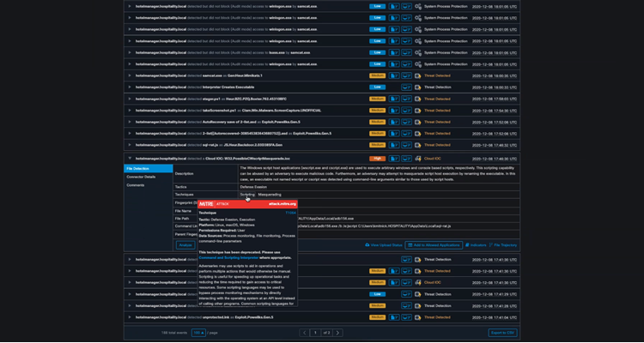The width and height of the screenshot is (644, 343).
Task: Open File Trajectory link
Action: click(x=502, y=245)
